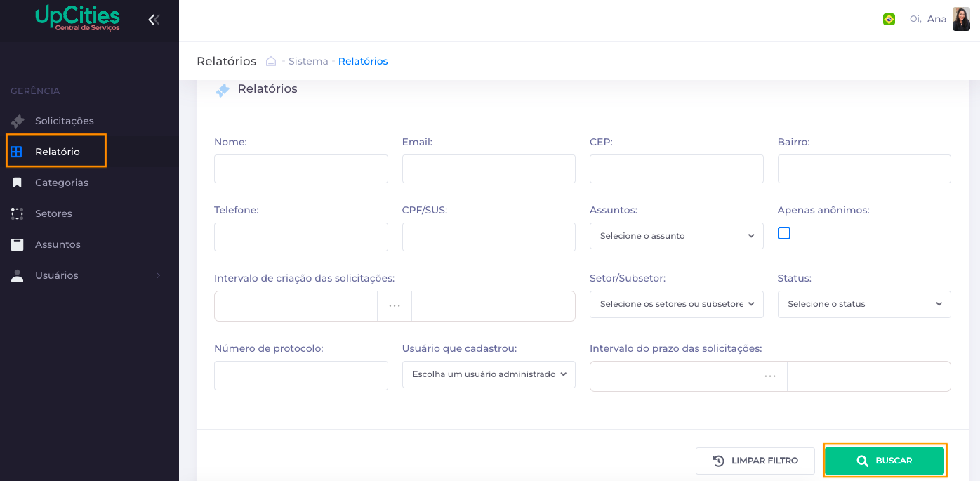The image size is (980, 481).
Task: Click the Nome input field
Action: click(x=301, y=169)
